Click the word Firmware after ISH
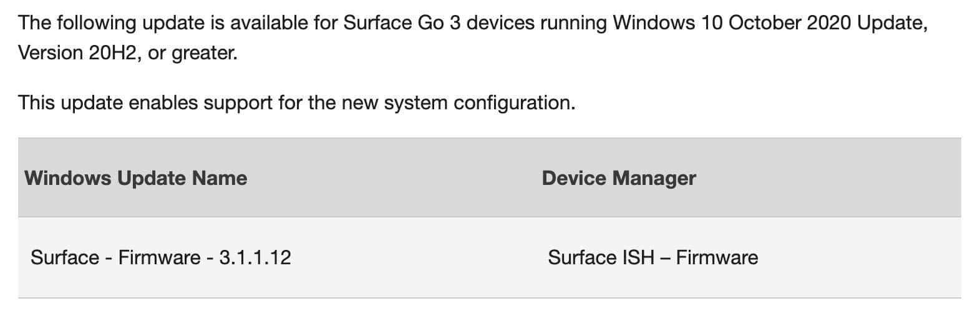The height and width of the screenshot is (318, 980). pos(717,257)
